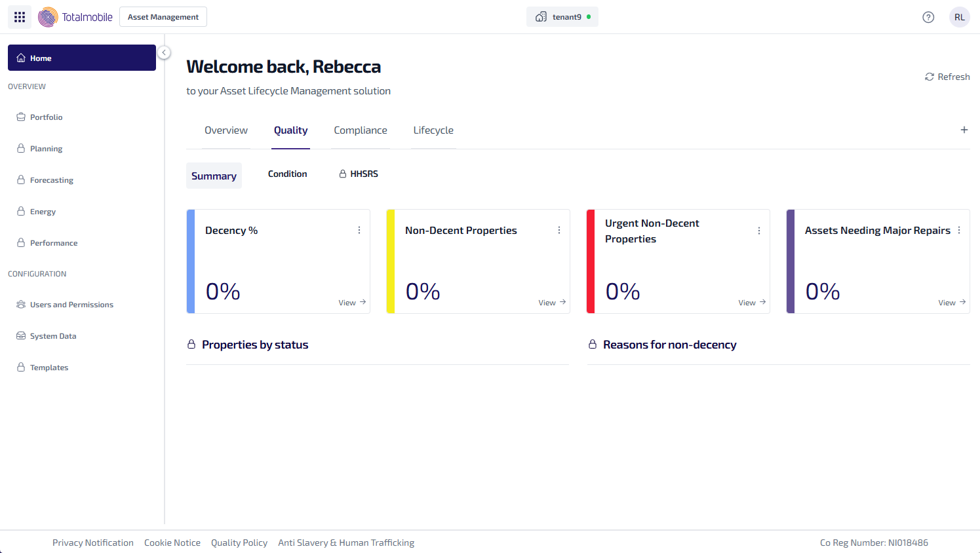Open Users and Permissions settings

pyautogui.click(x=71, y=305)
